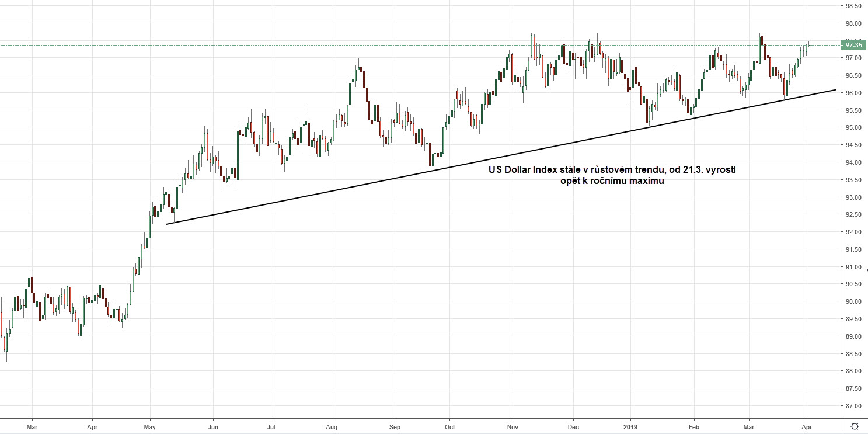Viewport: 868px width, 434px height.
Task: Click the 96.50 price axis label
Action: [853, 76]
